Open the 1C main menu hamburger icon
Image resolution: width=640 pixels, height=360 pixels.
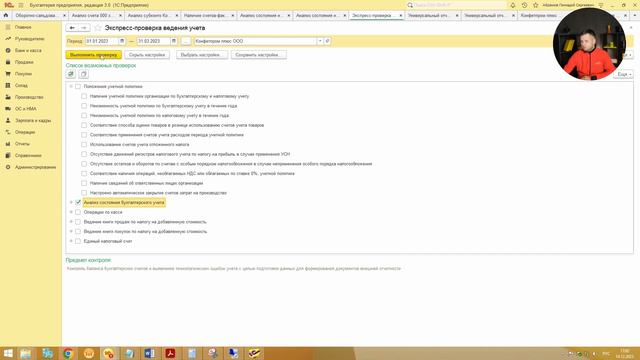(x=21, y=5)
